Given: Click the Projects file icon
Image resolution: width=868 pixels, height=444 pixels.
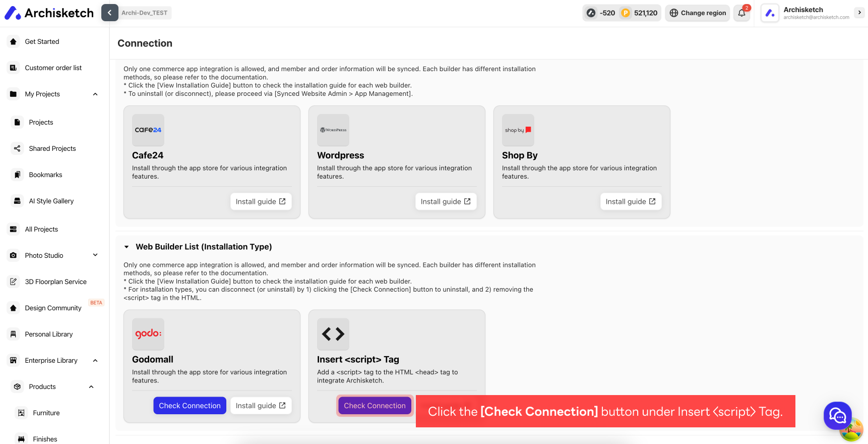Looking at the screenshot, I should click(x=17, y=122).
